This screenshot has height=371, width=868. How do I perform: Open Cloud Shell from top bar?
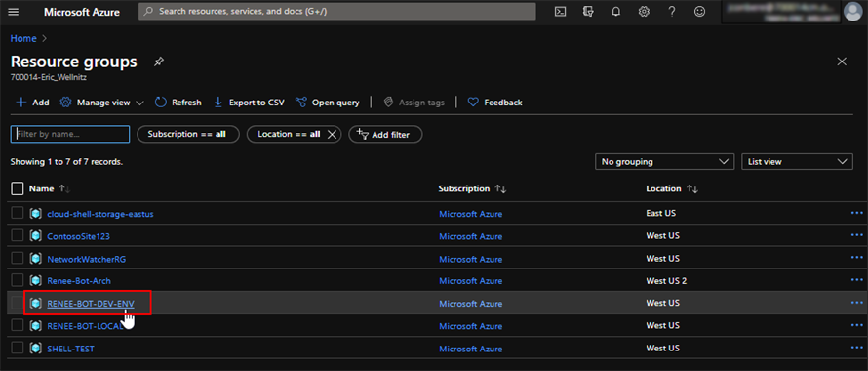point(560,12)
